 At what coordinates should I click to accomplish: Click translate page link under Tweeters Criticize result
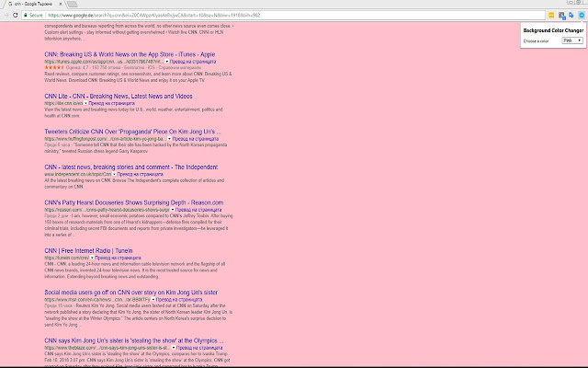coord(196,139)
